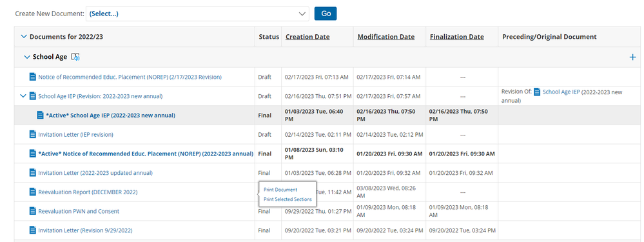Open School Age IEP link in Preceding Document column

pos(561,92)
